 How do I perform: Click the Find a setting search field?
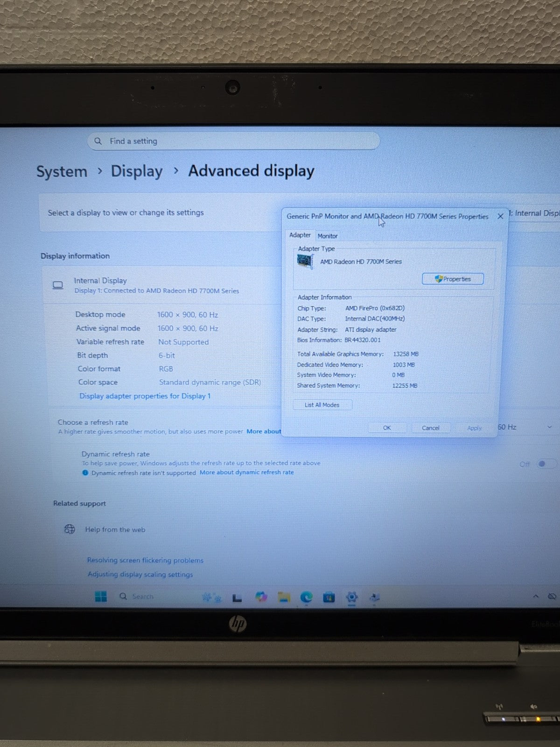(x=233, y=141)
